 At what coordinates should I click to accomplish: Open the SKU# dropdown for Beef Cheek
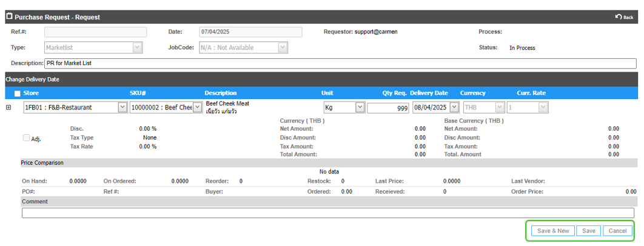coord(196,108)
